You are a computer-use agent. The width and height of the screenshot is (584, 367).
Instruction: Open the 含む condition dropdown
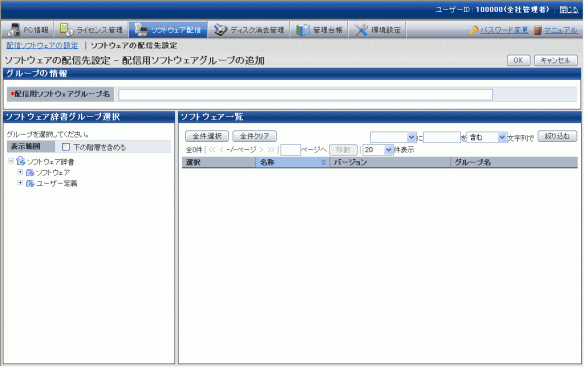click(x=486, y=137)
